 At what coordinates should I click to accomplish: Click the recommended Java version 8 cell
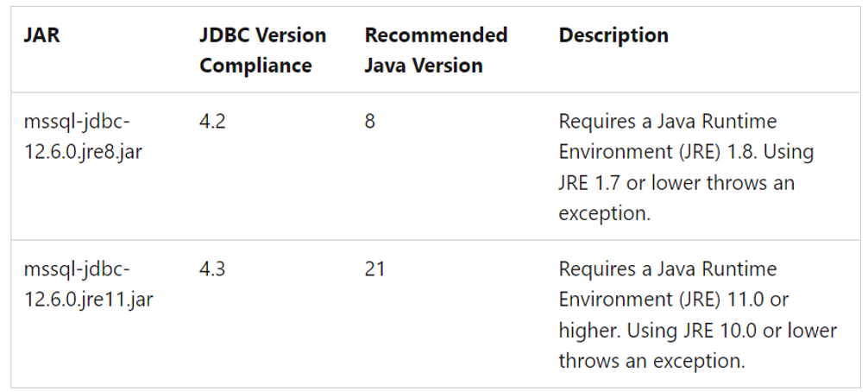click(370, 121)
